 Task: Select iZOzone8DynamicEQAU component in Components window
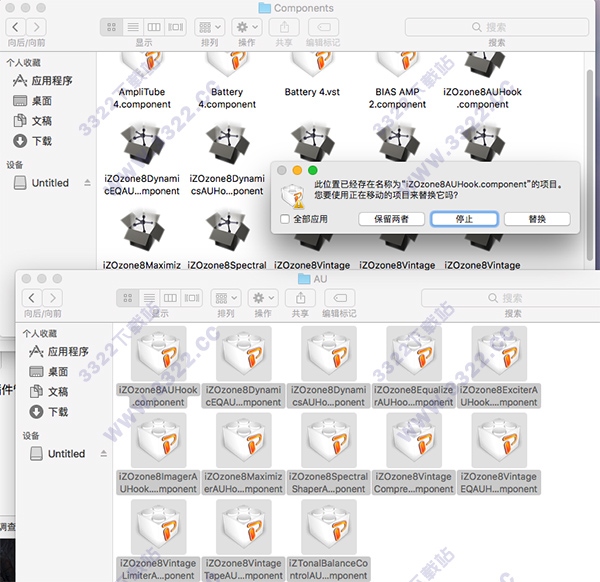click(x=142, y=160)
